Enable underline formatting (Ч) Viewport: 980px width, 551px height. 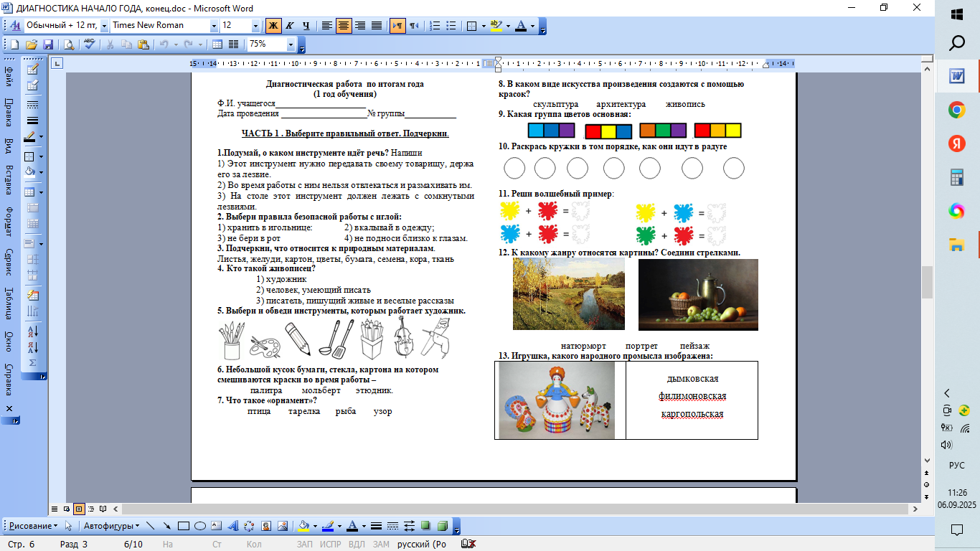(x=306, y=26)
